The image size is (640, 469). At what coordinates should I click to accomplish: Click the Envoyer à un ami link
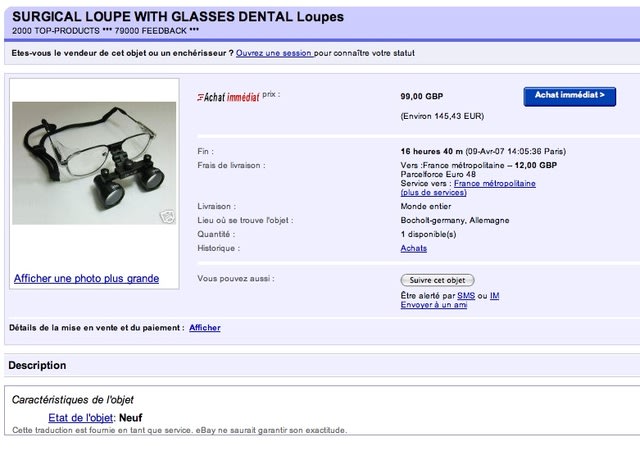coord(433,305)
